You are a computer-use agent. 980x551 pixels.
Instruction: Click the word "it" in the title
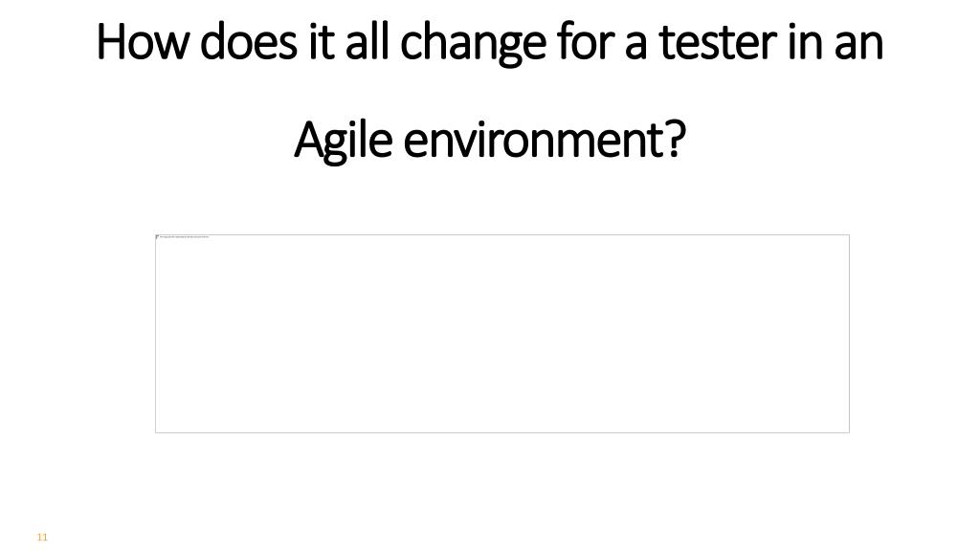(322, 43)
